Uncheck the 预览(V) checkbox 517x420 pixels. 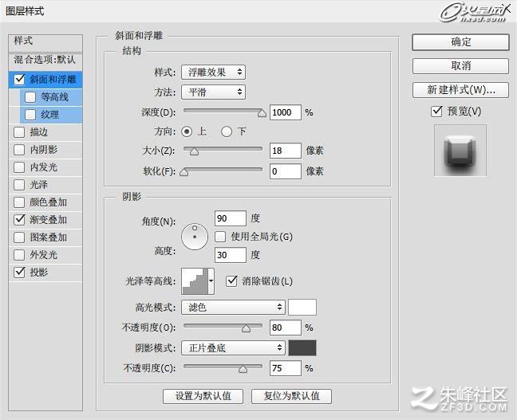(436, 112)
